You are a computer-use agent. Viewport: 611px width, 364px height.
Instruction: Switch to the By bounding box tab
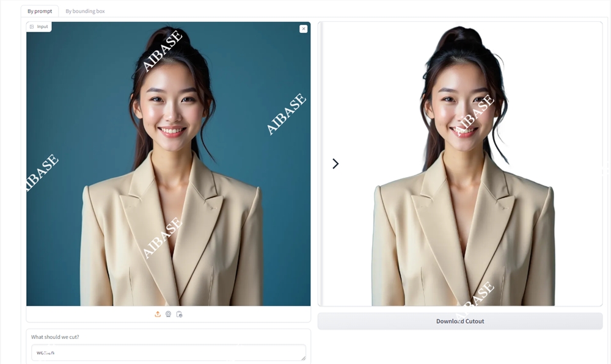[x=85, y=11]
